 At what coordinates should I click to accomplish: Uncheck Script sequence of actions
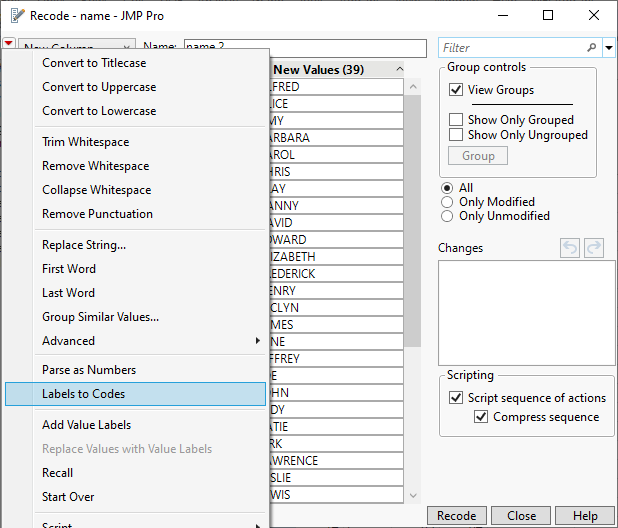click(x=456, y=398)
